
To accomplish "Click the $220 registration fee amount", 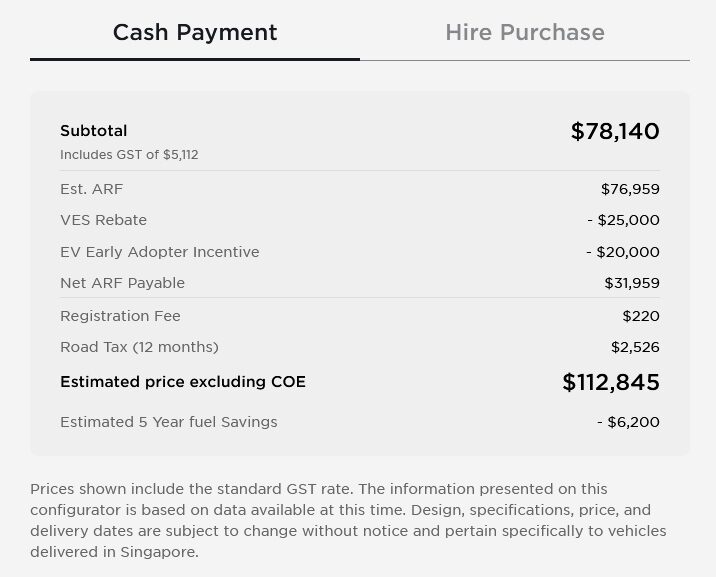I will 641,316.
